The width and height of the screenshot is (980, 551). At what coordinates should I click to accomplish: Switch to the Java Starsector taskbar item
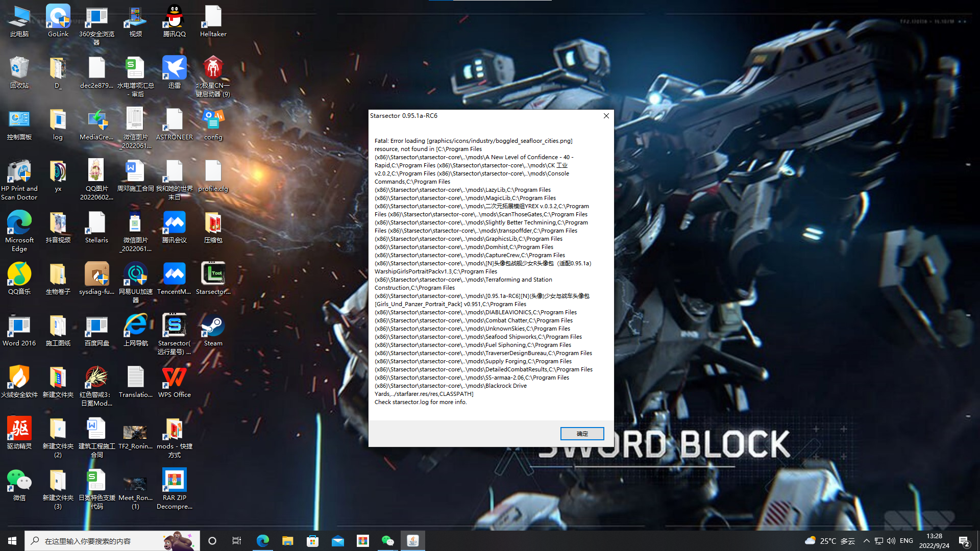tap(412, 541)
